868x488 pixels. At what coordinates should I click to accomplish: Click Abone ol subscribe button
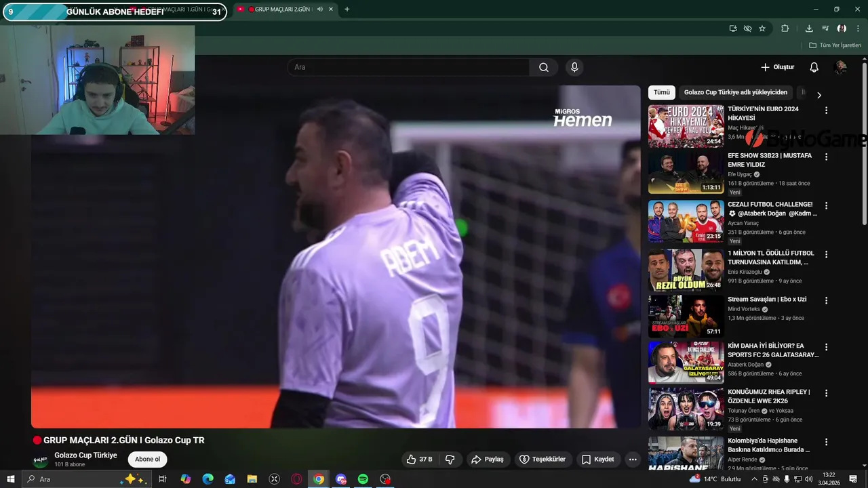click(x=147, y=459)
